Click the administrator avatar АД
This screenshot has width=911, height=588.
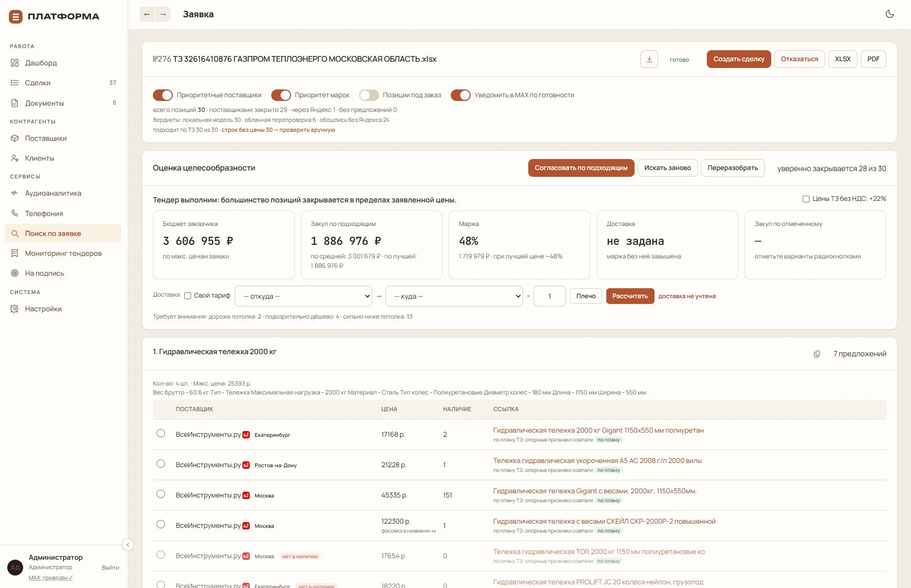click(15, 568)
